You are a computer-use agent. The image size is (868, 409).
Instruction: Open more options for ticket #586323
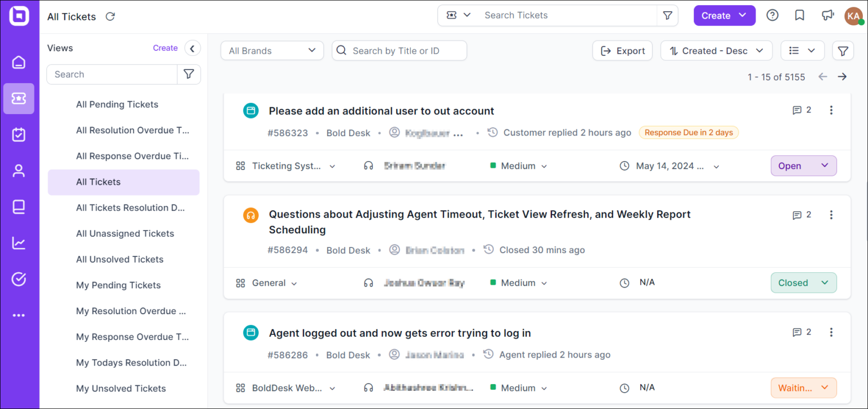831,110
